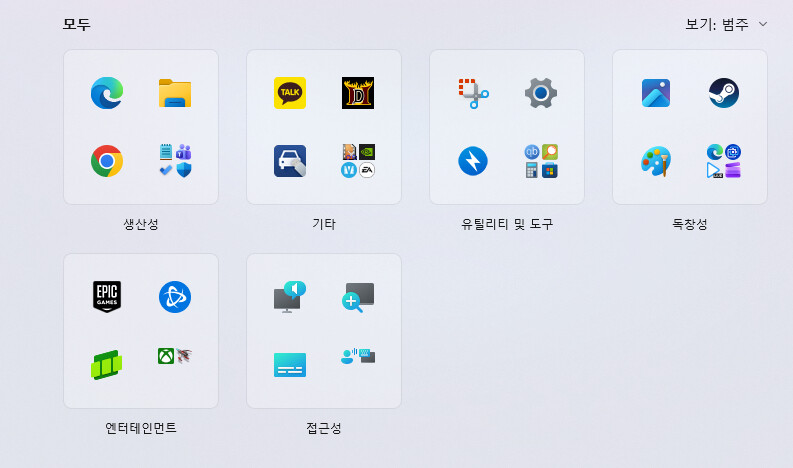Click the 엔터테인먼트 category label
The height and width of the screenshot is (468, 793).
141,428
